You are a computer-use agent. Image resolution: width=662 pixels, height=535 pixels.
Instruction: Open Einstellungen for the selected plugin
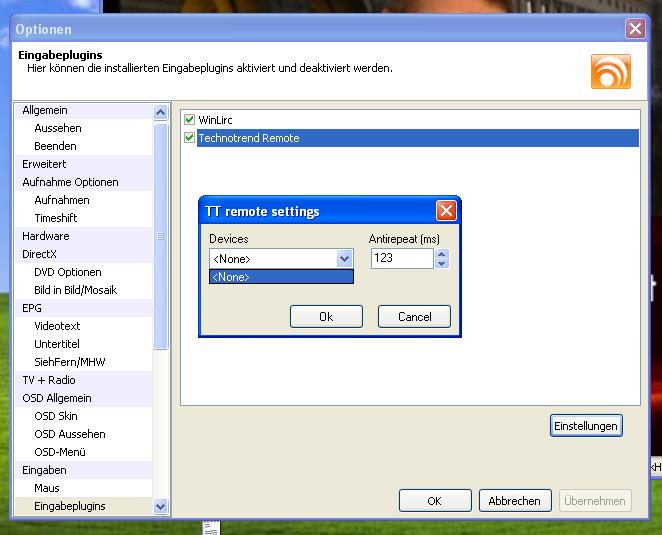pyautogui.click(x=586, y=426)
